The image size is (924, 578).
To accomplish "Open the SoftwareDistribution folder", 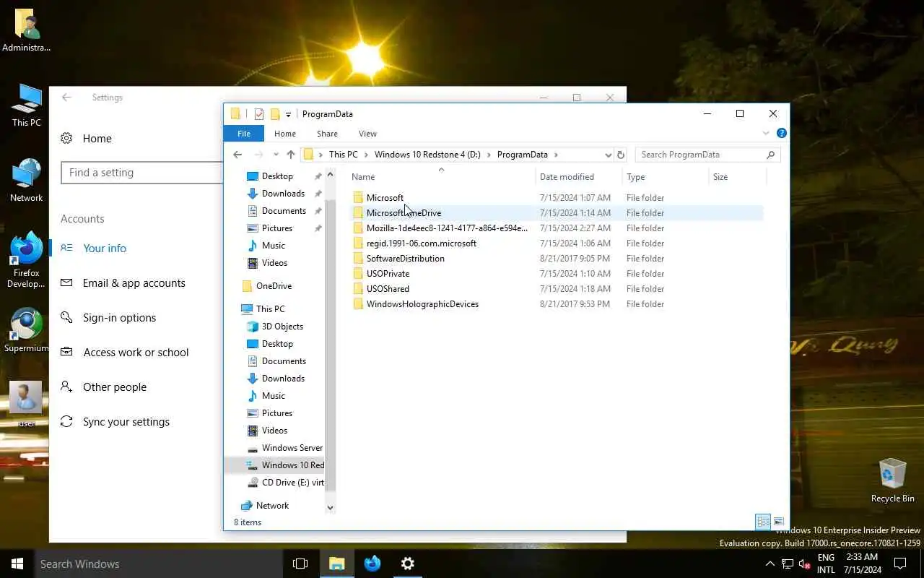I will 405,258.
